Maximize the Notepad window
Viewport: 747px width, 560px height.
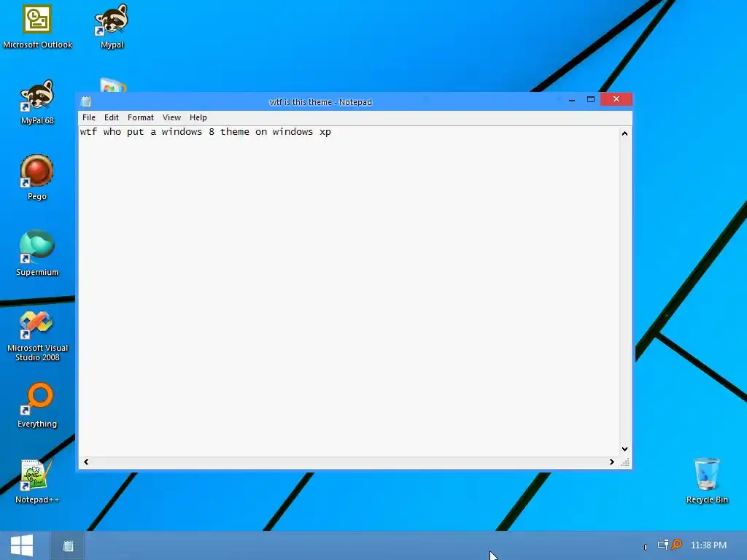click(591, 99)
